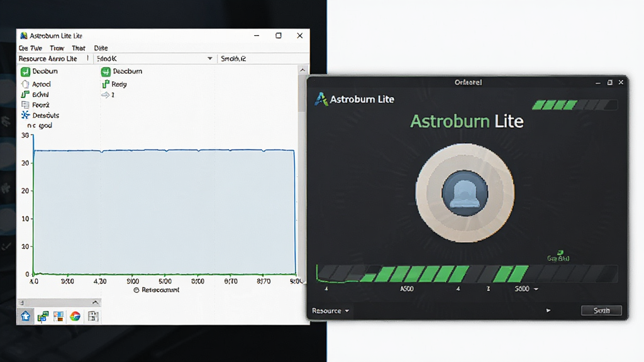Open the Resource dropdown in dark window
Image resolution: width=644 pixels, height=362 pixels.
[330, 310]
